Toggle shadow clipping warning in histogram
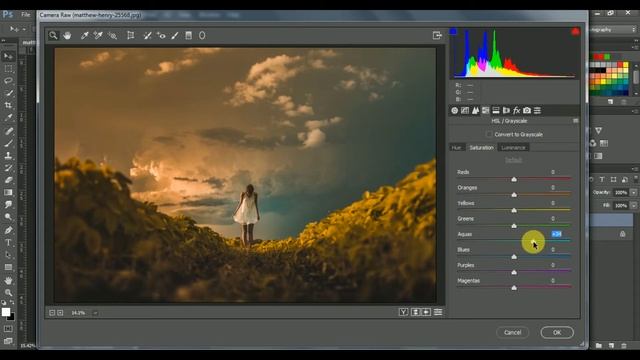Viewport: 640px width, 360px height. pos(453,31)
